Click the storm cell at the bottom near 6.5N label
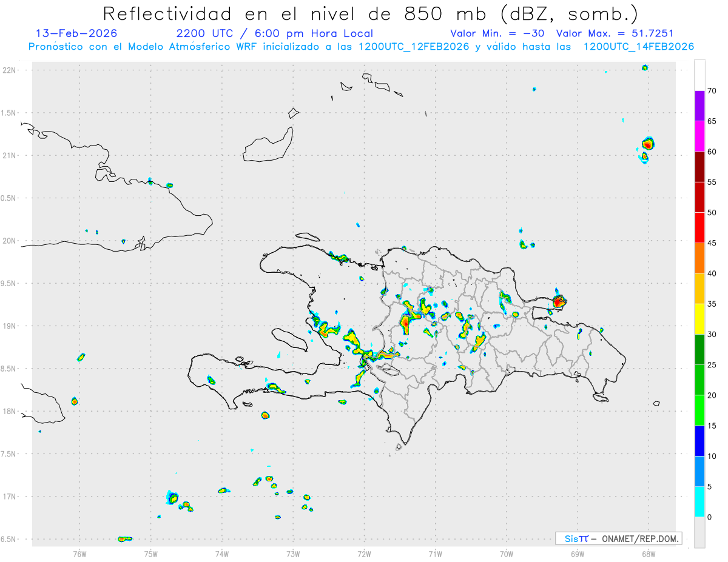 tap(125, 538)
